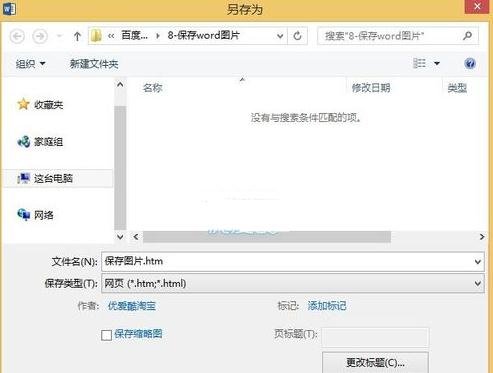Click the homegroup icon beside 家庭组
Viewport: 493px width, 373px height.
pos(24,142)
